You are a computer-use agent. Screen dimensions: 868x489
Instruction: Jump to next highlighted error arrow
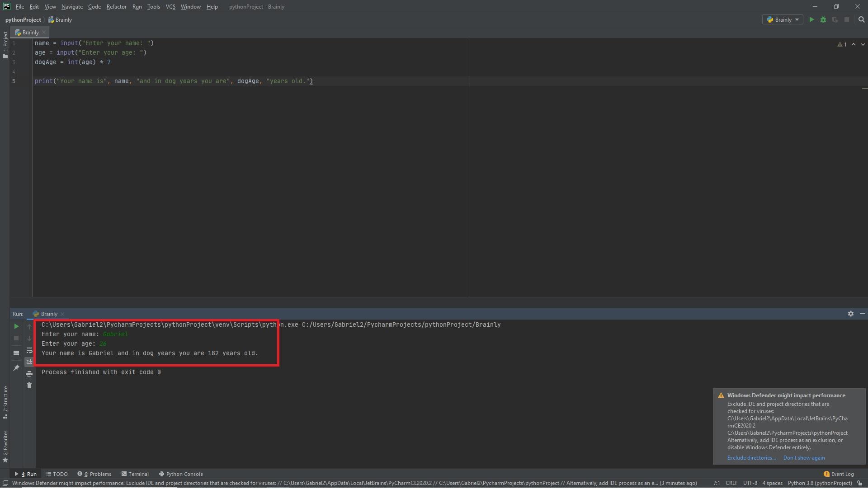(863, 45)
